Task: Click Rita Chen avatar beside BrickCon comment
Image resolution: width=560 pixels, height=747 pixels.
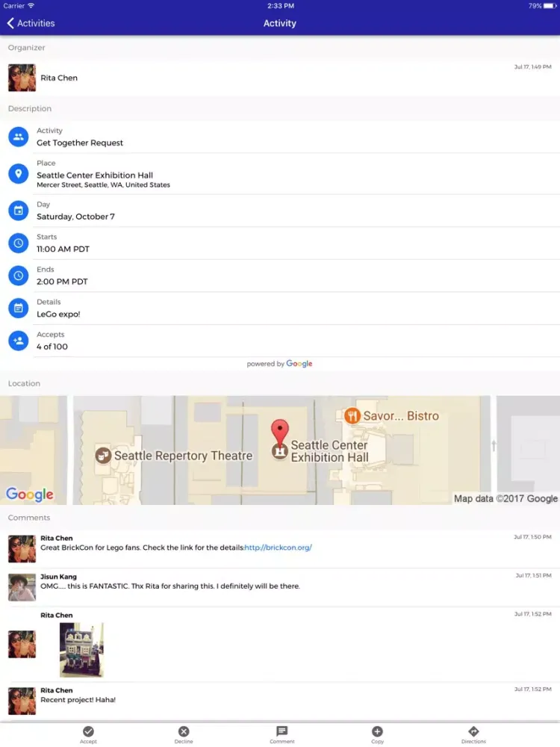Action: tap(22, 548)
